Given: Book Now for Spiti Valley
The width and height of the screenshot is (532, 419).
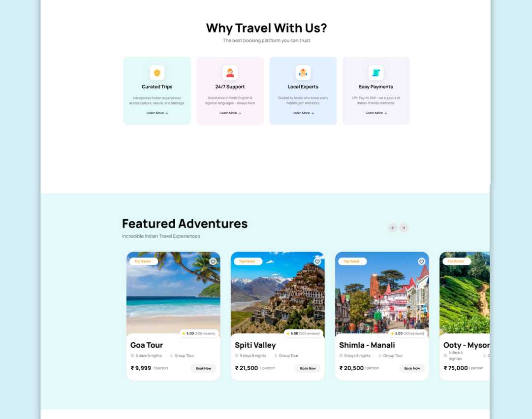Looking at the screenshot, I should (x=308, y=368).
